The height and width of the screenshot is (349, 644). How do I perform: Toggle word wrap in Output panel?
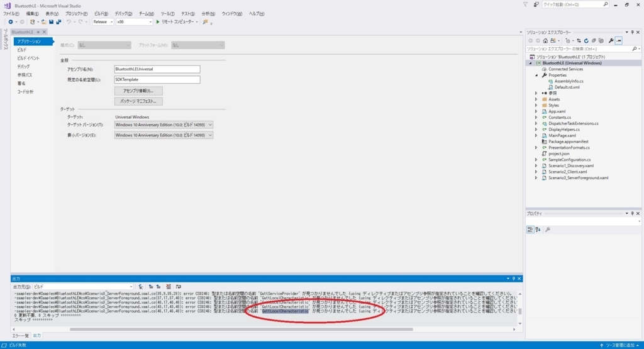[x=178, y=287]
